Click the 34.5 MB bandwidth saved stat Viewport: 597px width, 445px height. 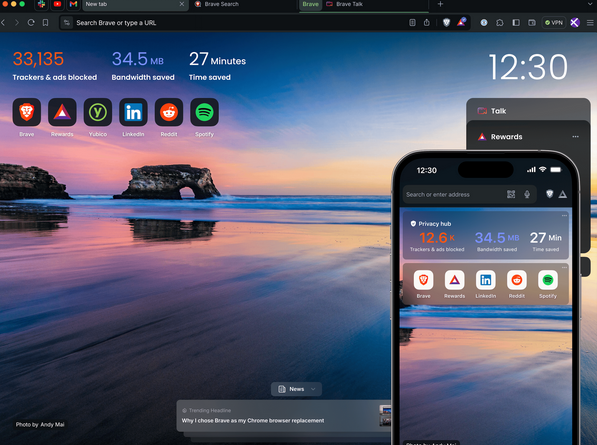(143, 66)
